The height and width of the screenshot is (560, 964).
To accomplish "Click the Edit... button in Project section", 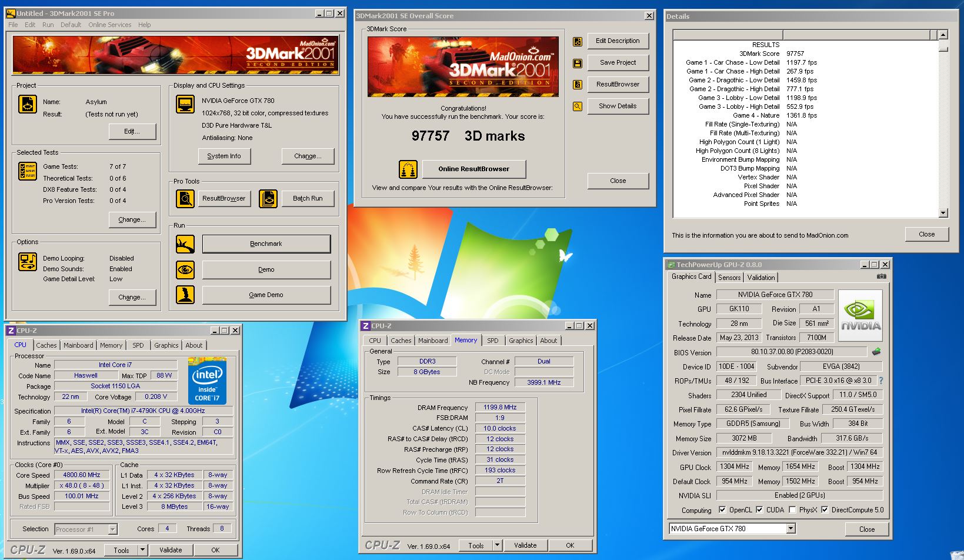I will click(x=132, y=131).
